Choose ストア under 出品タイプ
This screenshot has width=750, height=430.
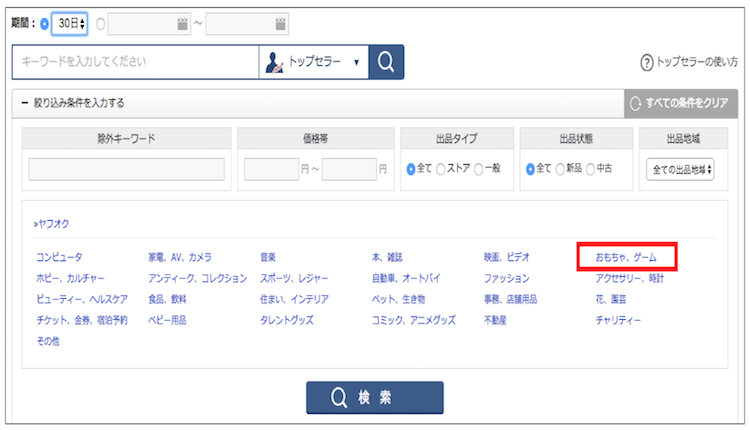pos(440,170)
